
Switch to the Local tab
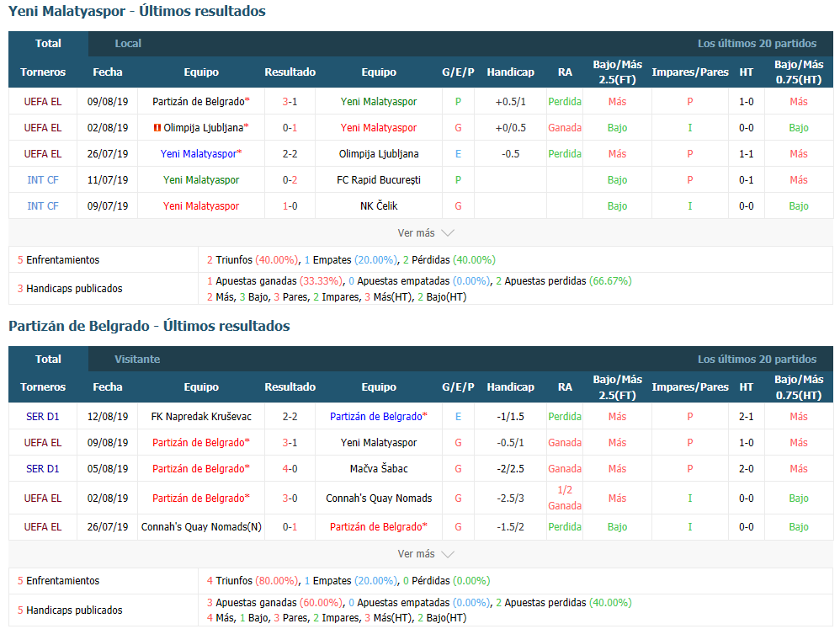pyautogui.click(x=128, y=44)
